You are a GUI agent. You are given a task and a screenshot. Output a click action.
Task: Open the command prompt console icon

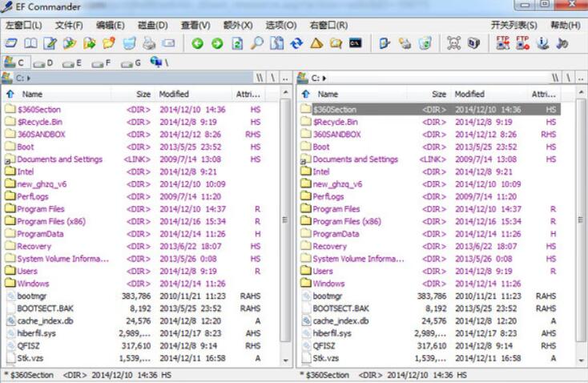[x=355, y=43]
